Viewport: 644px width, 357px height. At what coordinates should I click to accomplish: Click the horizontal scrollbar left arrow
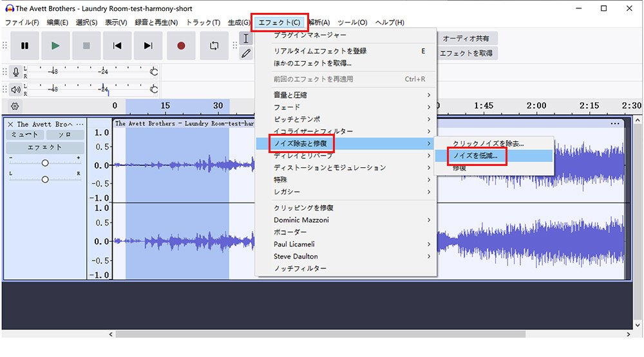click(x=111, y=334)
